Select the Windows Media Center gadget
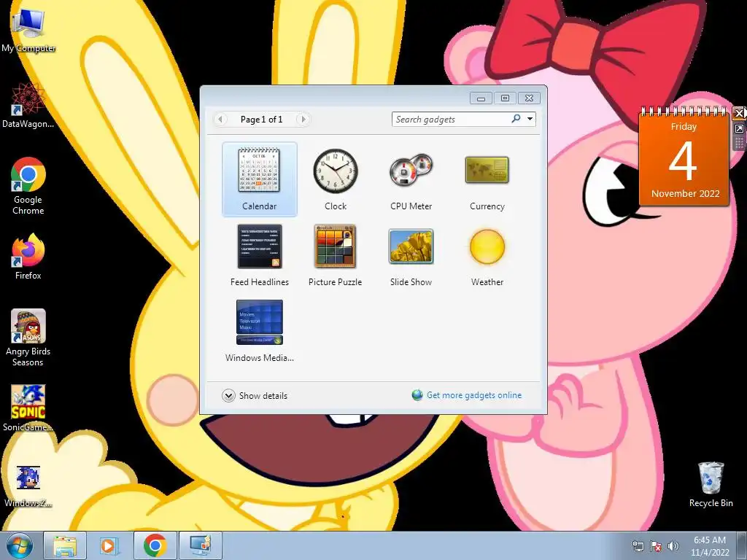This screenshot has width=747, height=560. (x=259, y=331)
